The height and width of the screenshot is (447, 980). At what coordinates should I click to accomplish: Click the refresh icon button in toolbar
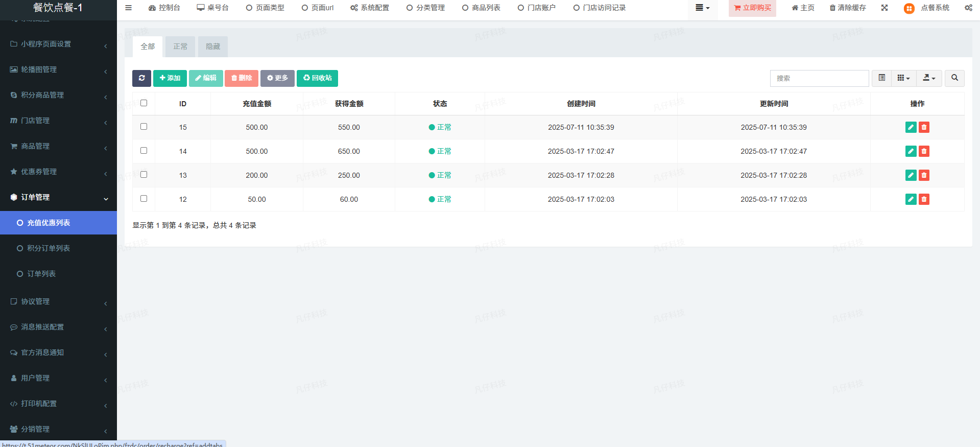[x=141, y=78]
